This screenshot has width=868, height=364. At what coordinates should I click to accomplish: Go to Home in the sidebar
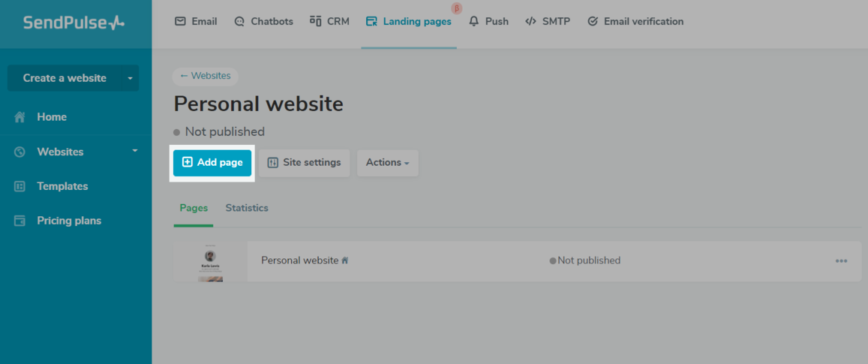(x=52, y=117)
